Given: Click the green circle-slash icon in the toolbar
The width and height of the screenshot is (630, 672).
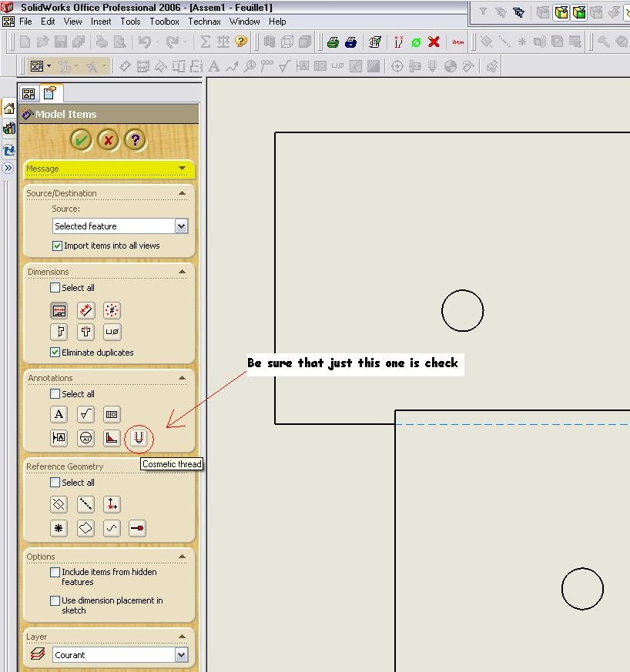Looking at the screenshot, I should (x=416, y=42).
